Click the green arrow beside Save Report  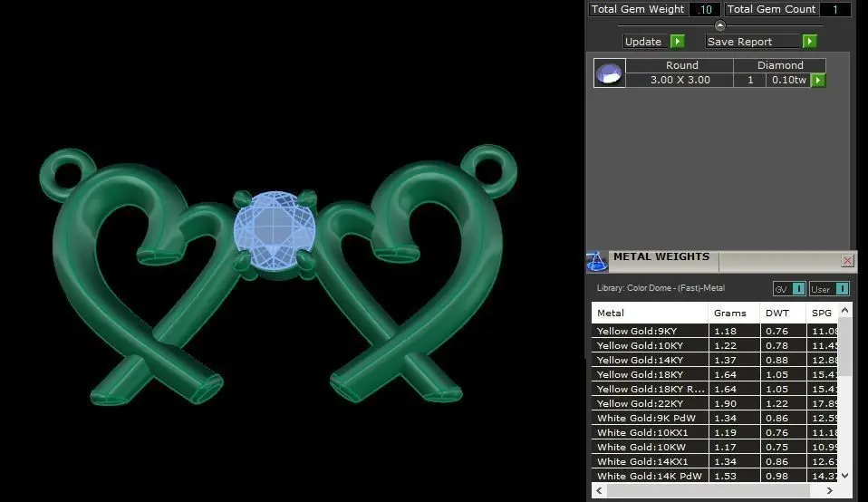coord(809,42)
